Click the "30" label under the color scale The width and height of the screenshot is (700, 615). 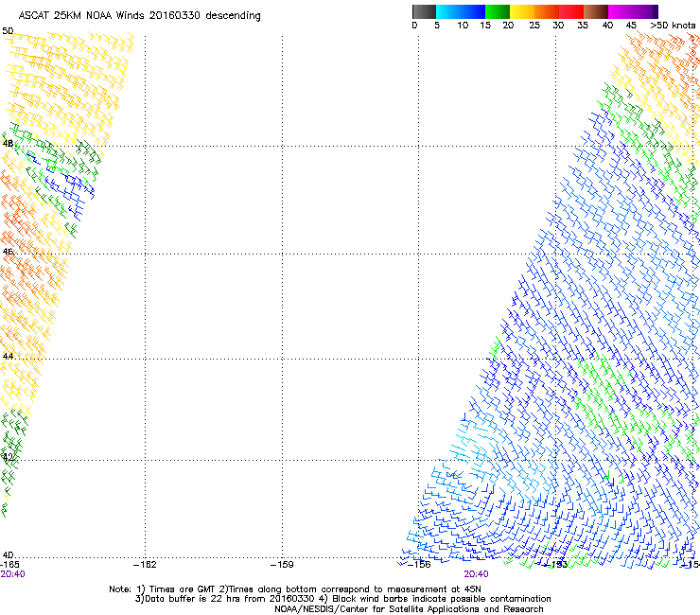click(558, 26)
